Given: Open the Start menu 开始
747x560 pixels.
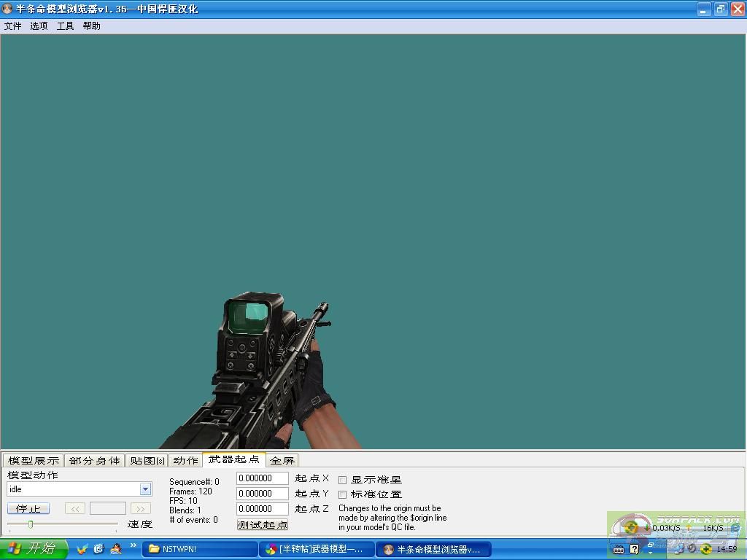Looking at the screenshot, I should point(34,549).
